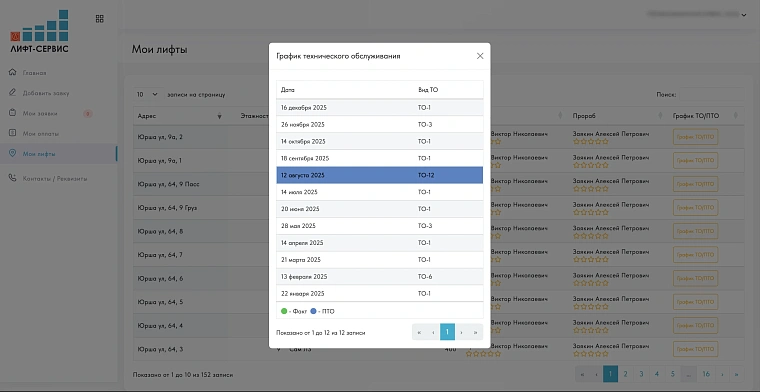The image size is (760, 392).
Task: Click the location pin icon beside Мои лифты
Action: tap(13, 154)
